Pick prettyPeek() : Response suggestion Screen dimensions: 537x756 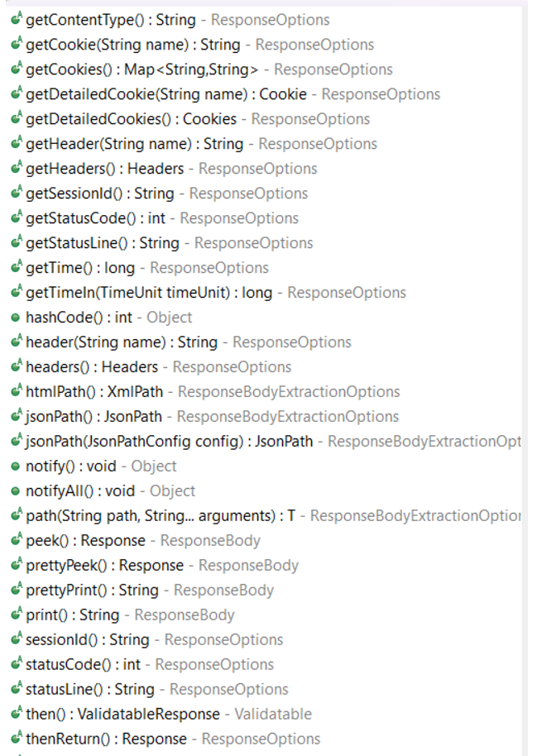(x=266, y=565)
